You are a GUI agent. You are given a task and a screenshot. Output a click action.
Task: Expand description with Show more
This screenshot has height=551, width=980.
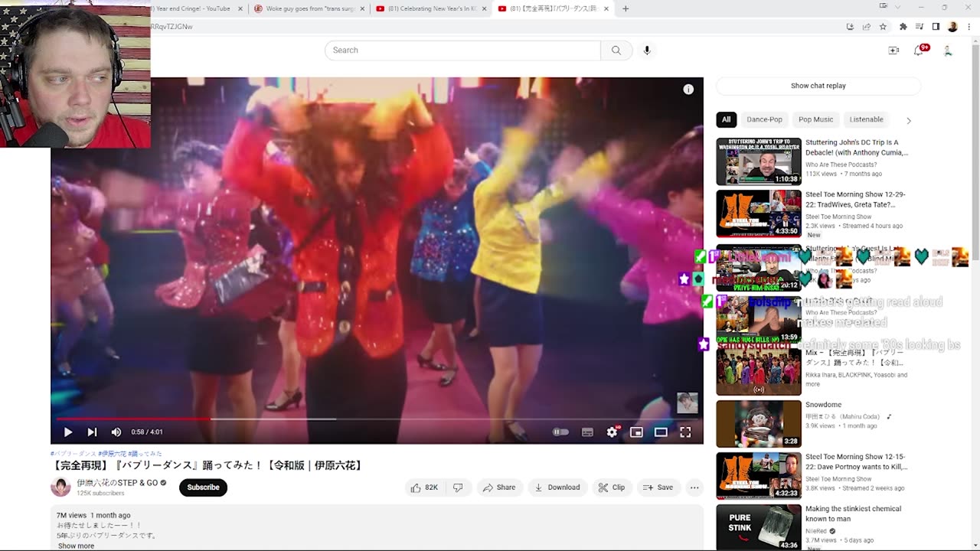tap(76, 546)
